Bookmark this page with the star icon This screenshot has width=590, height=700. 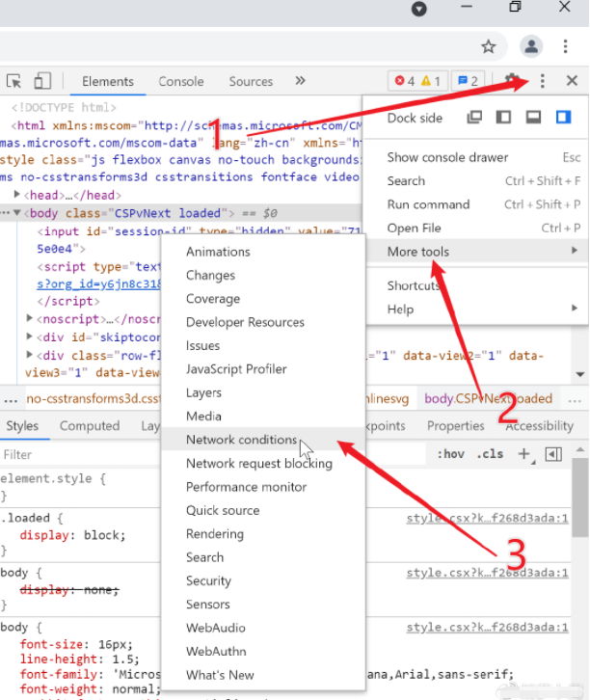click(489, 46)
